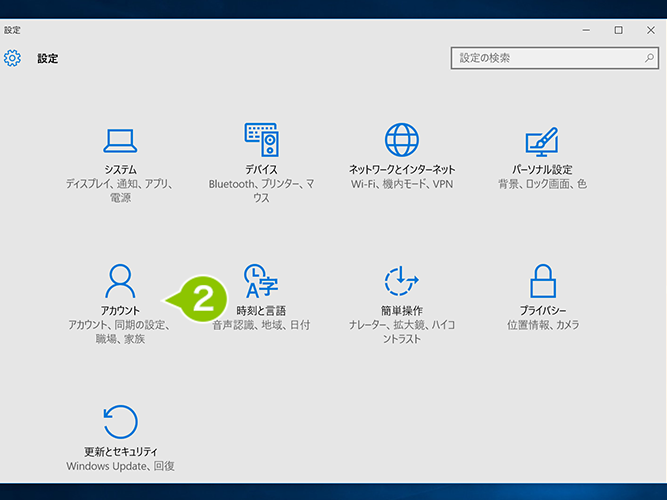Viewport: 667px width, 500px height.
Task: Click the 時刻と言語 label
Action: click(261, 310)
